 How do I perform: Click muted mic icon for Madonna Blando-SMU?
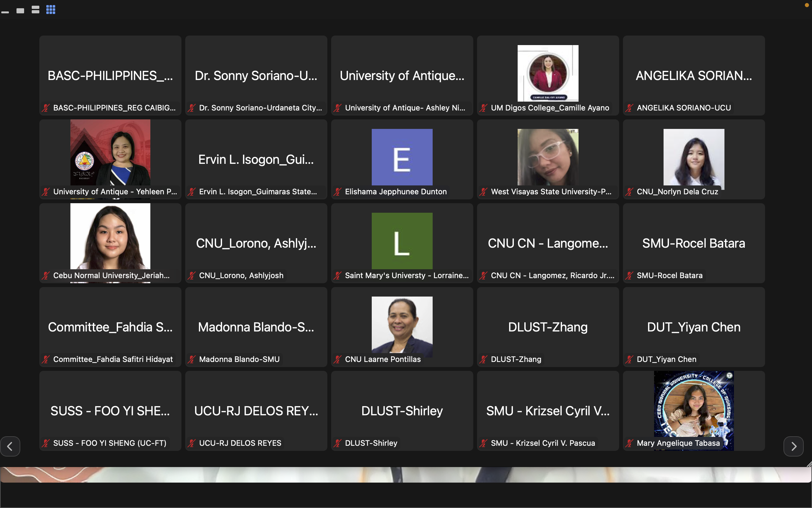[192, 359]
